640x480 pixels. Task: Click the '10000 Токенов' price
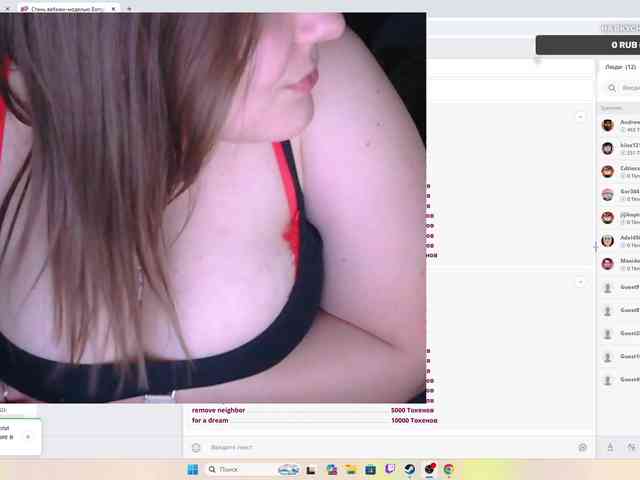click(x=414, y=420)
